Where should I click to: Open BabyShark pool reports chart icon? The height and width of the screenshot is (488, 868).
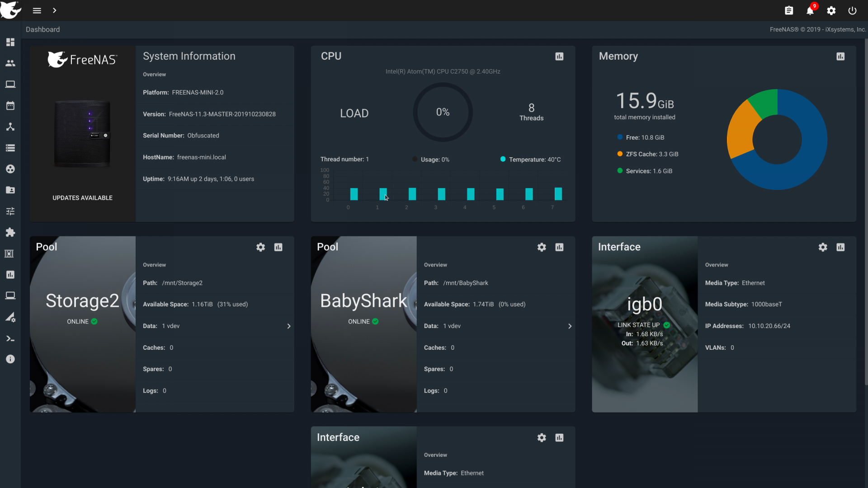click(x=559, y=247)
